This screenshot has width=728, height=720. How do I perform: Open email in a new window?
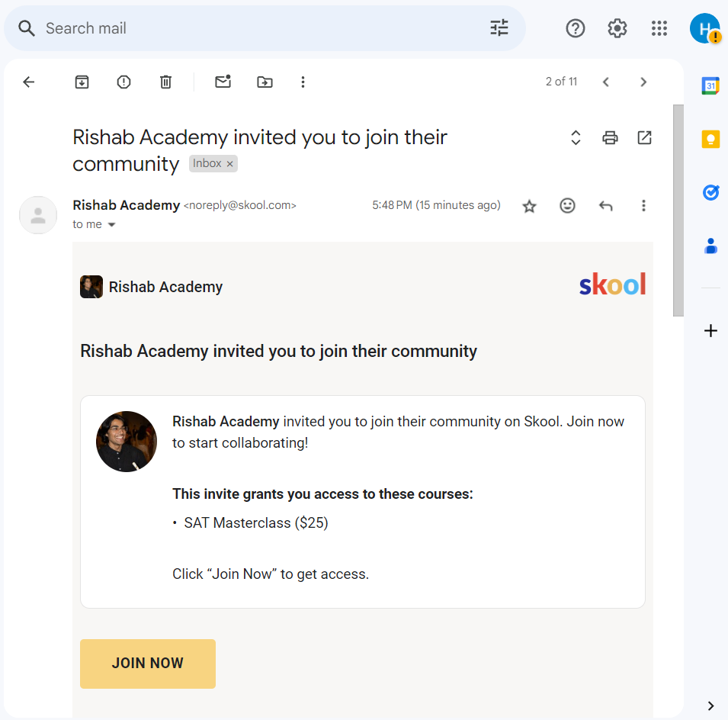coord(644,137)
